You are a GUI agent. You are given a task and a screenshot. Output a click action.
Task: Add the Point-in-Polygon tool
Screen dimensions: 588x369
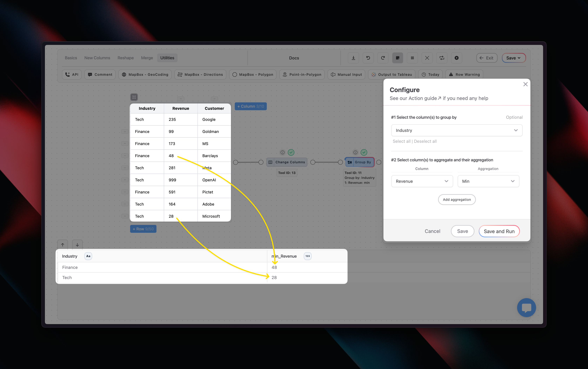[x=302, y=74]
